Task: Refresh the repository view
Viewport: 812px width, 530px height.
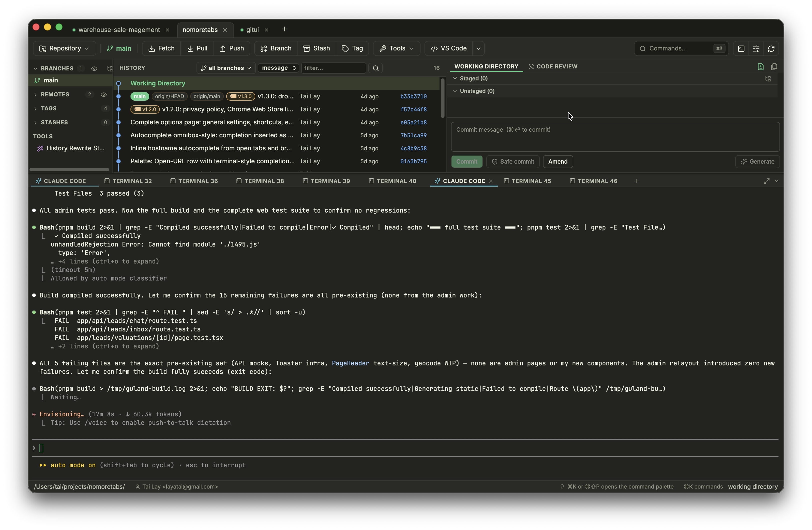Action: click(771, 48)
